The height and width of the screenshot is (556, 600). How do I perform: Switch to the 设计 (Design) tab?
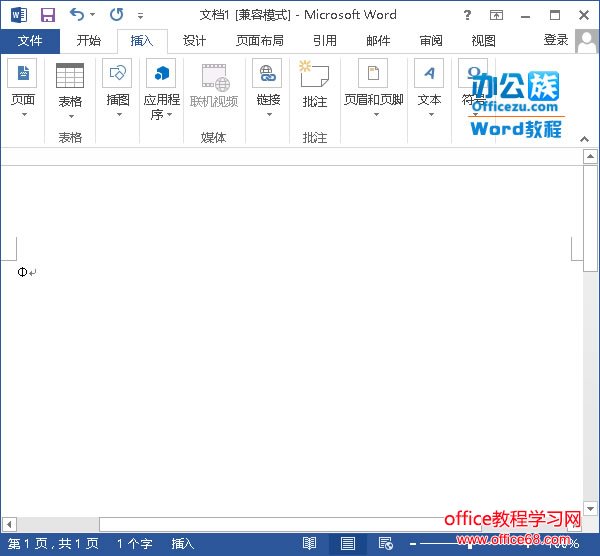tap(194, 41)
